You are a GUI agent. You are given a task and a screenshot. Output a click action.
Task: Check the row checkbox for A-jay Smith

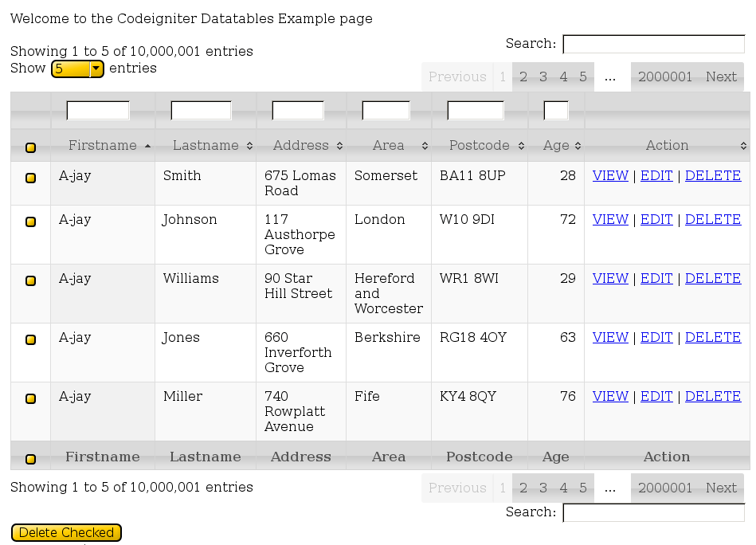(x=29, y=175)
